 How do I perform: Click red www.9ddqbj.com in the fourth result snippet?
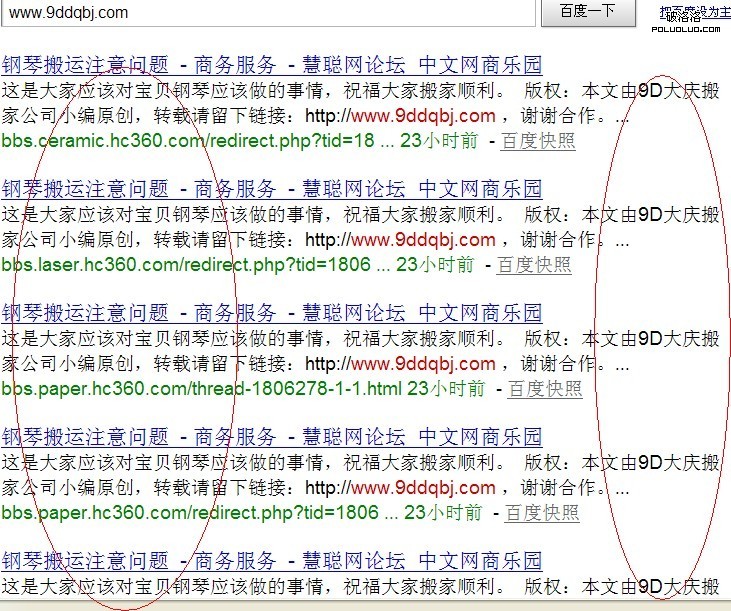423,488
